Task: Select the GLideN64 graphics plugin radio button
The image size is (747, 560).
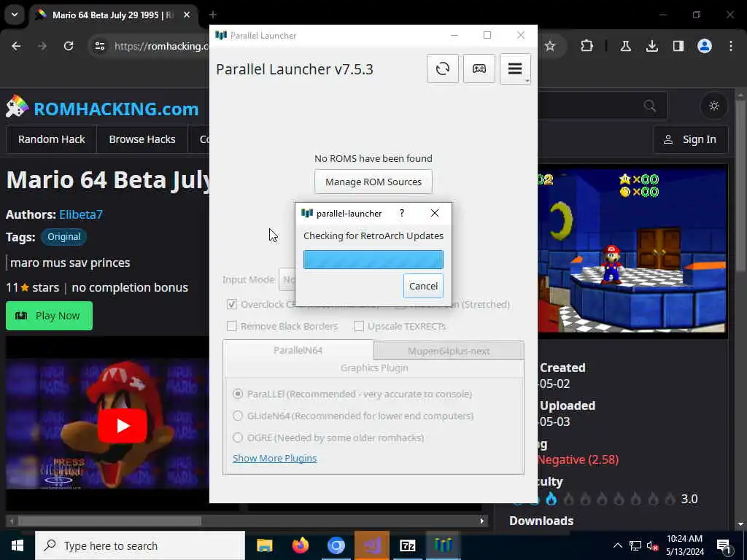Action: [237, 416]
